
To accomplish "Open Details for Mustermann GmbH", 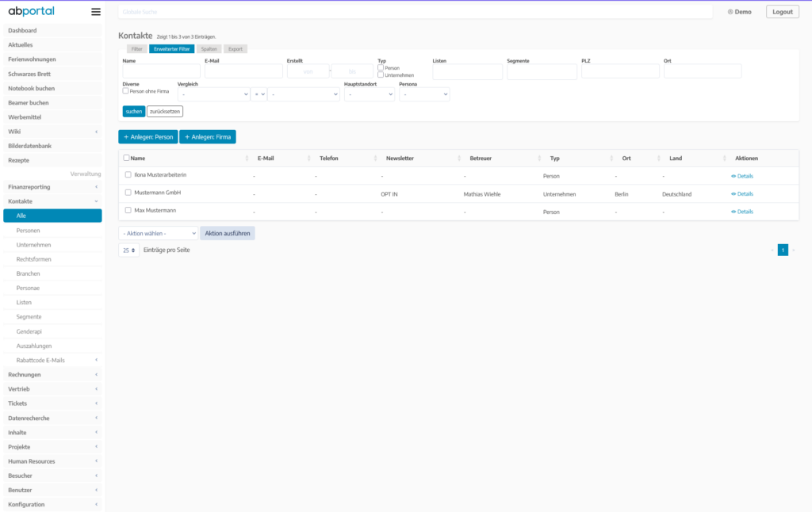I will [742, 193].
